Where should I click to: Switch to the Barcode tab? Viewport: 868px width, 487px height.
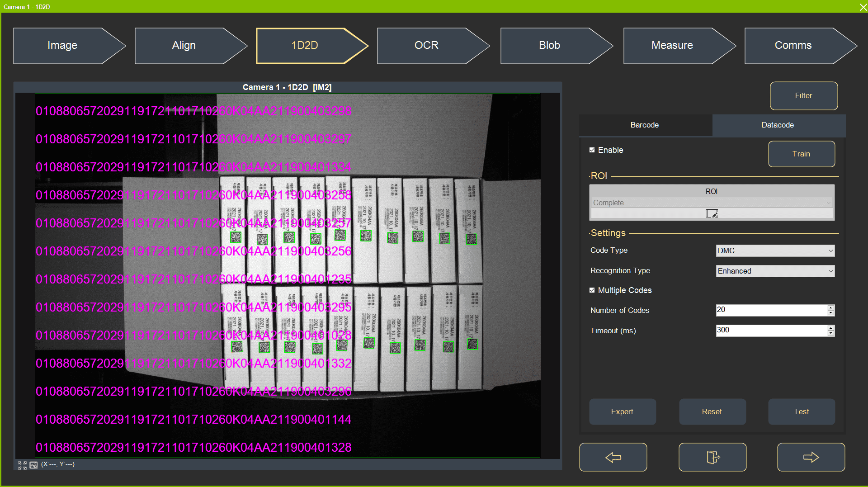(x=645, y=125)
